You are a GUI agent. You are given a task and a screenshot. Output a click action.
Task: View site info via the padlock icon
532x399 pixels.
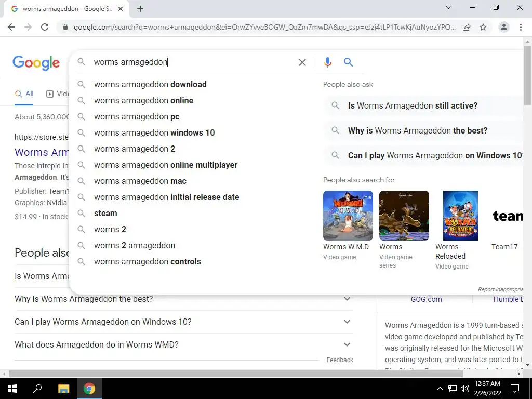tap(65, 27)
